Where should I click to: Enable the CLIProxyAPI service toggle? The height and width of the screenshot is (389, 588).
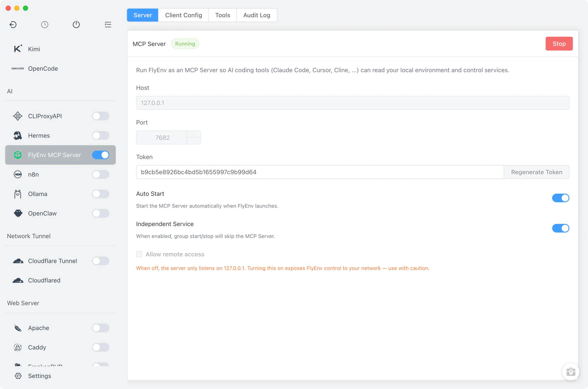pos(100,116)
